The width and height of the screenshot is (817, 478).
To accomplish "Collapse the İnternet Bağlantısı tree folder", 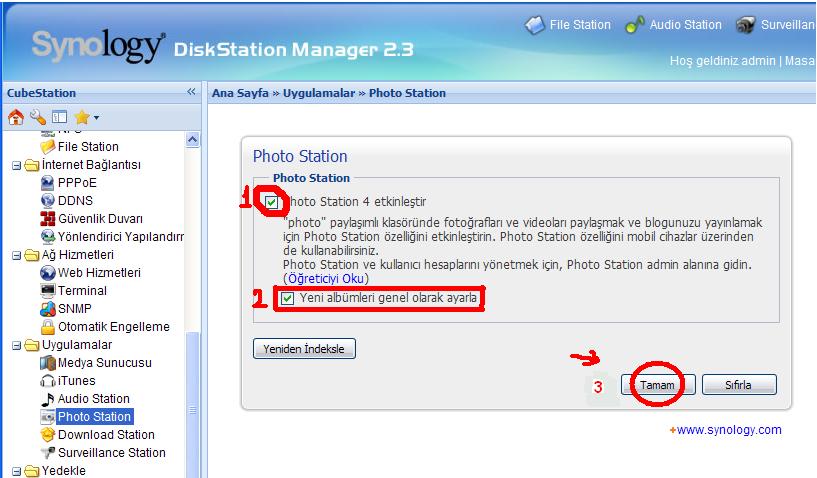I will [16, 165].
